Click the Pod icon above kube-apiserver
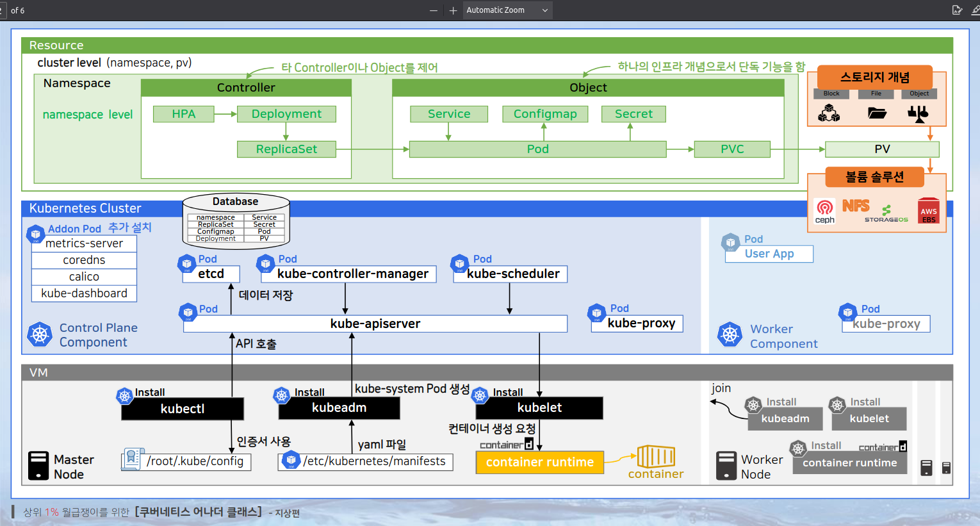 (x=188, y=313)
